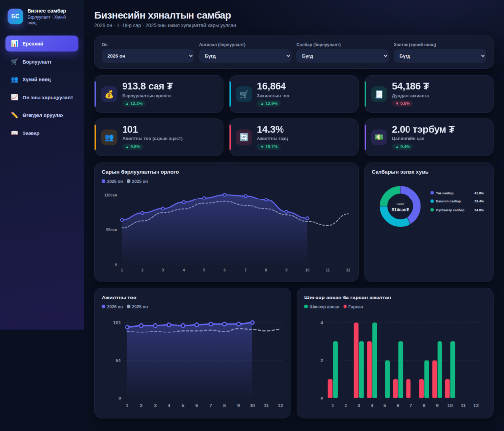Viewport: 504px width, 431px height.
Task: Click the 913.8 сая ₮ revenue value
Action: tap(148, 86)
